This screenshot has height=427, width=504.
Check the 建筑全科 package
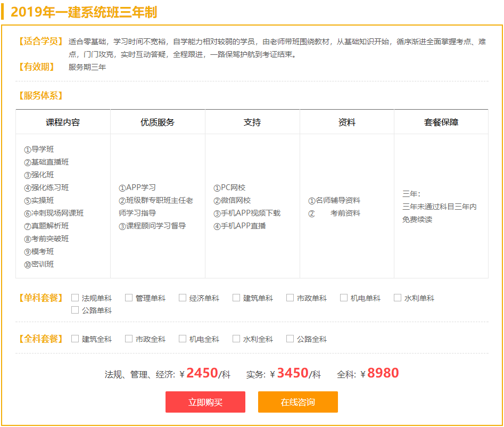click(x=75, y=339)
